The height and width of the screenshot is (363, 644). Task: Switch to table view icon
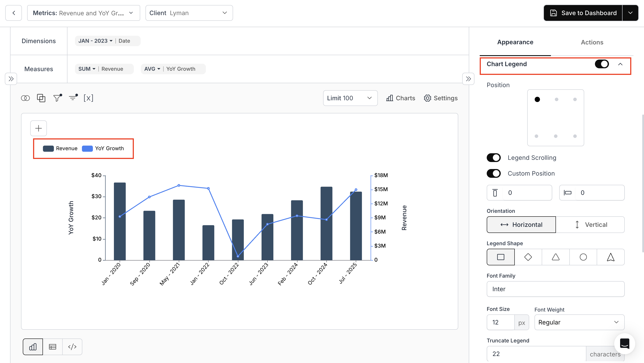53,347
